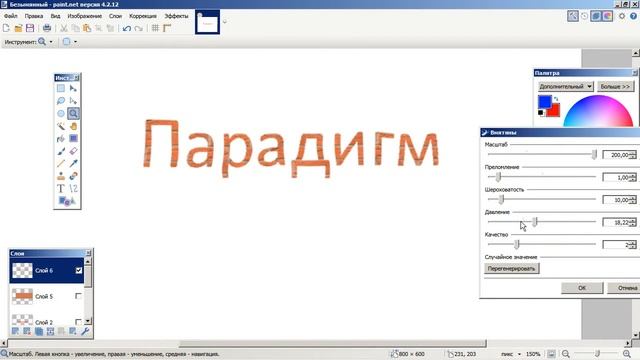Open the Правка menu
The width and height of the screenshot is (640, 360).
click(x=33, y=16)
